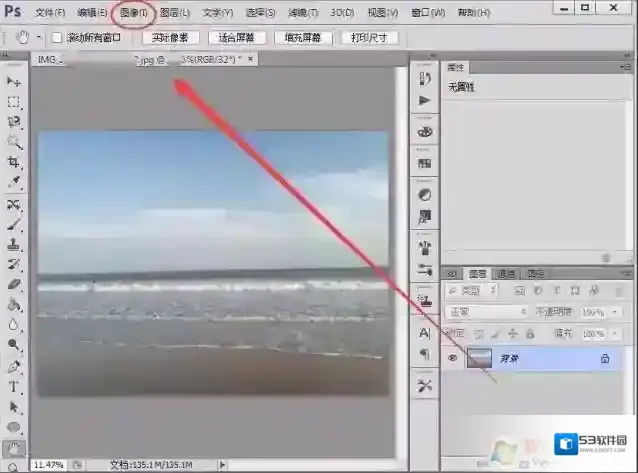638x473 pixels.
Task: Activate the Hand tool in the toolbox
Action: click(14, 447)
